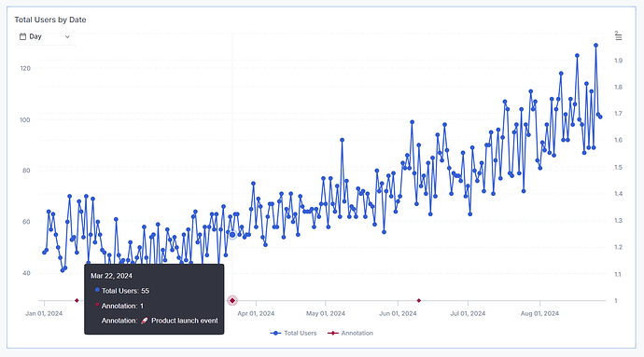This screenshot has width=644, height=357.
Task: Click the rocket icon in tooltip
Action: coord(144,321)
